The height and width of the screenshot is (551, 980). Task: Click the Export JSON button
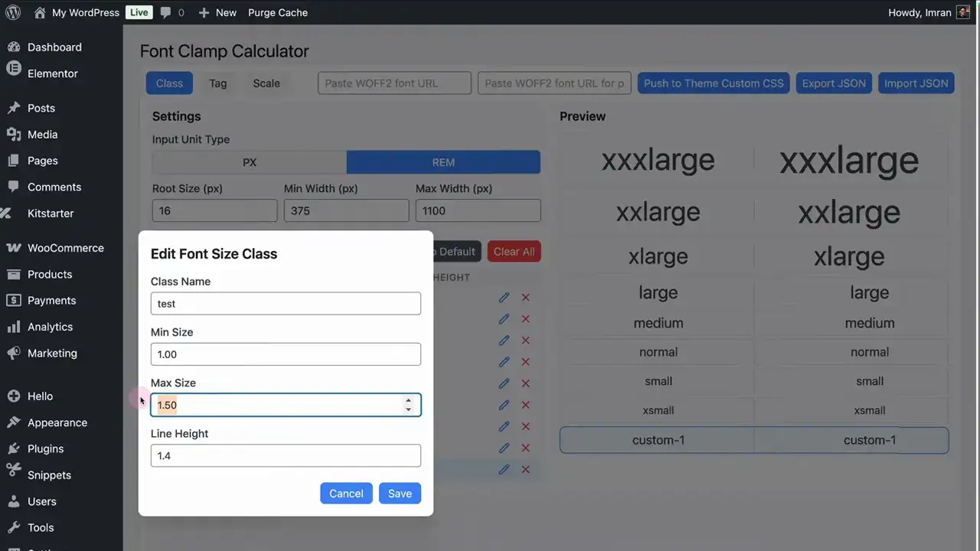coord(834,83)
